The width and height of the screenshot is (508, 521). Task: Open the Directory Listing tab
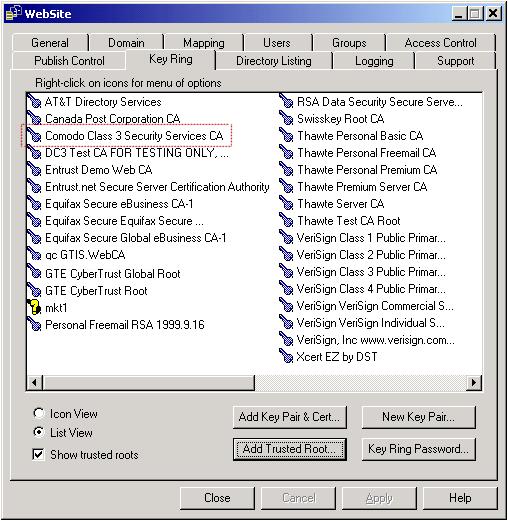tap(274, 61)
